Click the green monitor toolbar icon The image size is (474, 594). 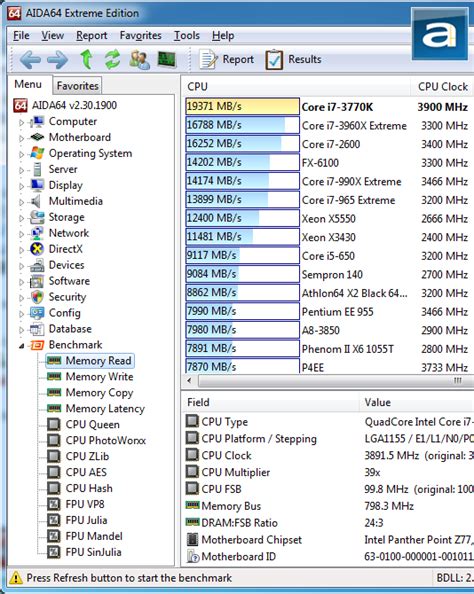pyautogui.click(x=167, y=59)
